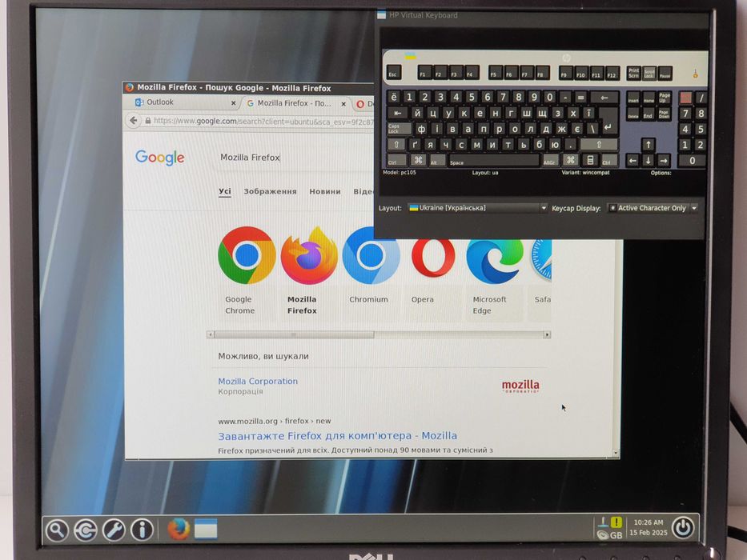
Task: Tap the Page Up key on virtual keyboard
Action: pyautogui.click(x=664, y=98)
